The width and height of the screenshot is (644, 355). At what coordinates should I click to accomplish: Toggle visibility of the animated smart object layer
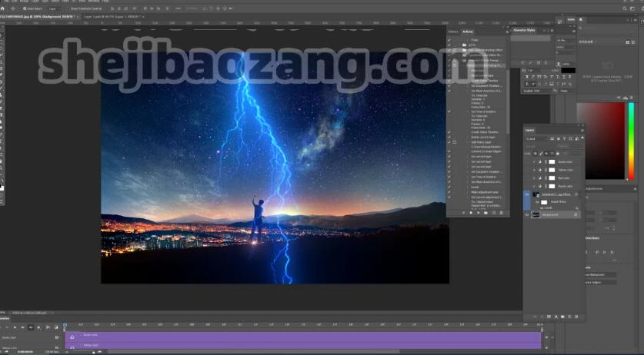[527, 195]
